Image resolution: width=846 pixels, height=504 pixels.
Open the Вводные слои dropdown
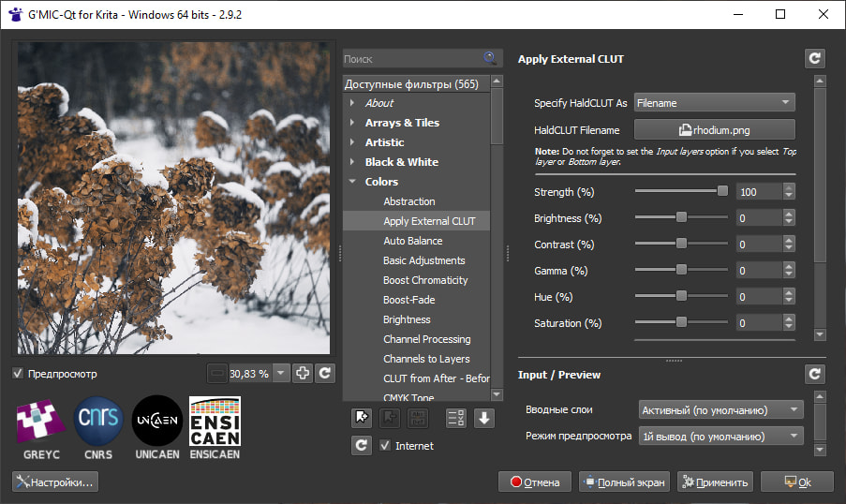click(720, 409)
